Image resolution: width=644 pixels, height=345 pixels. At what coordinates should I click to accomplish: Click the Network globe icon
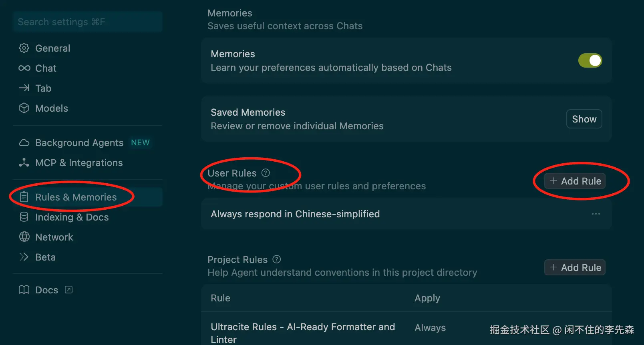24,237
